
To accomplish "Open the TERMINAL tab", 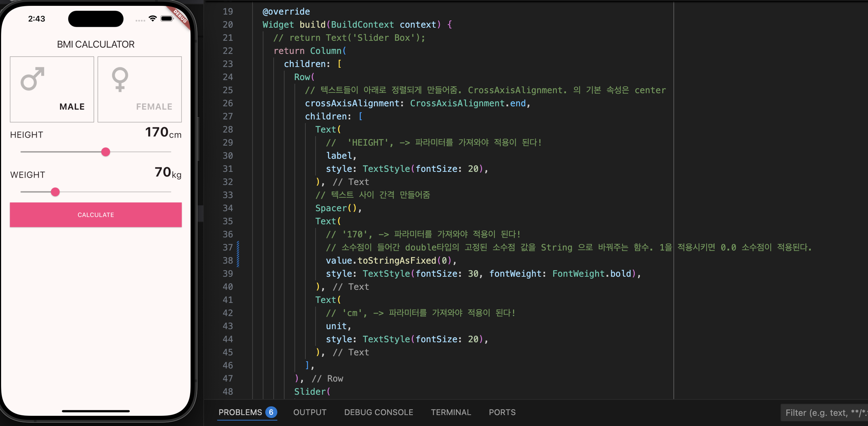I will click(x=451, y=412).
